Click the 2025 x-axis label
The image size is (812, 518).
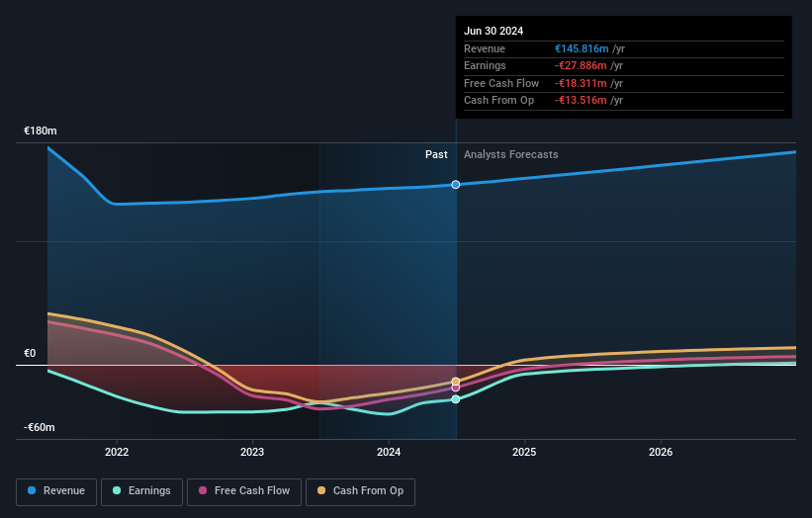pos(524,452)
